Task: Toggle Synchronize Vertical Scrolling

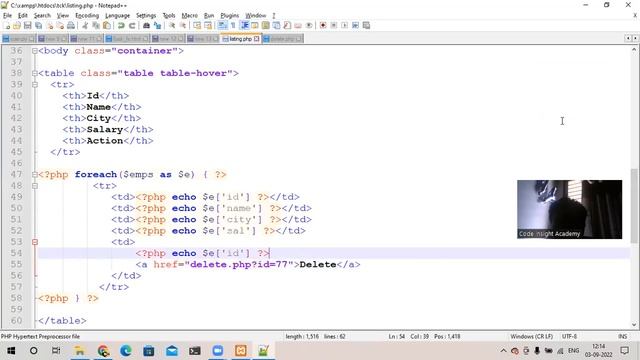Action: point(197,25)
